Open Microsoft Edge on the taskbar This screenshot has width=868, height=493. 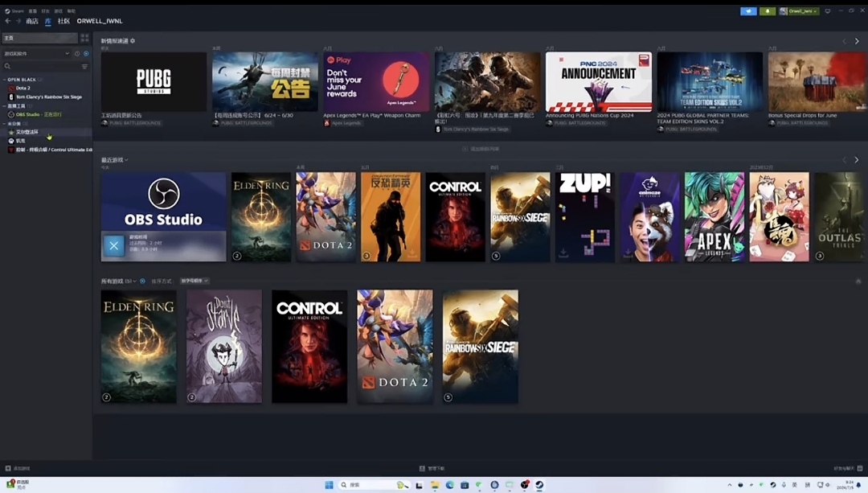(449, 485)
